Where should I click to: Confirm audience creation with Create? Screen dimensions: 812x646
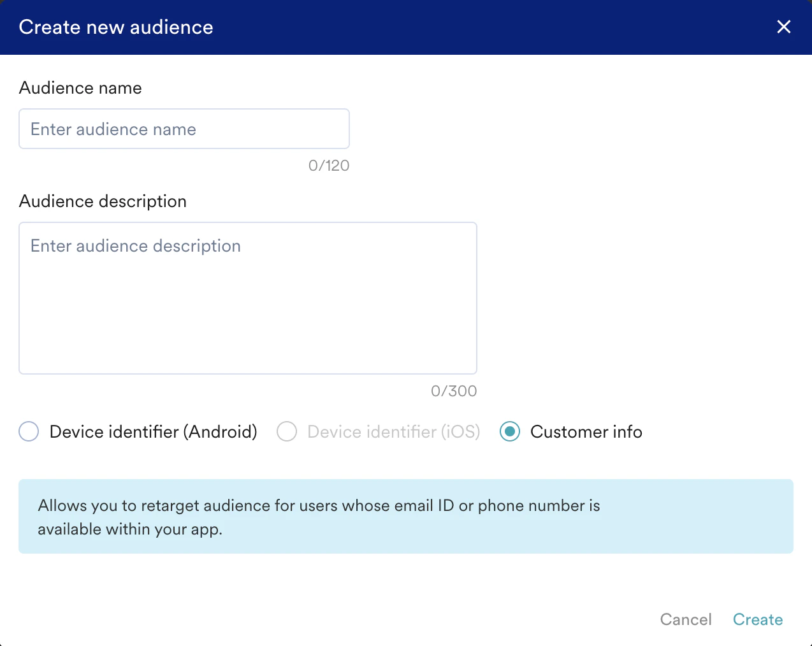tap(758, 619)
